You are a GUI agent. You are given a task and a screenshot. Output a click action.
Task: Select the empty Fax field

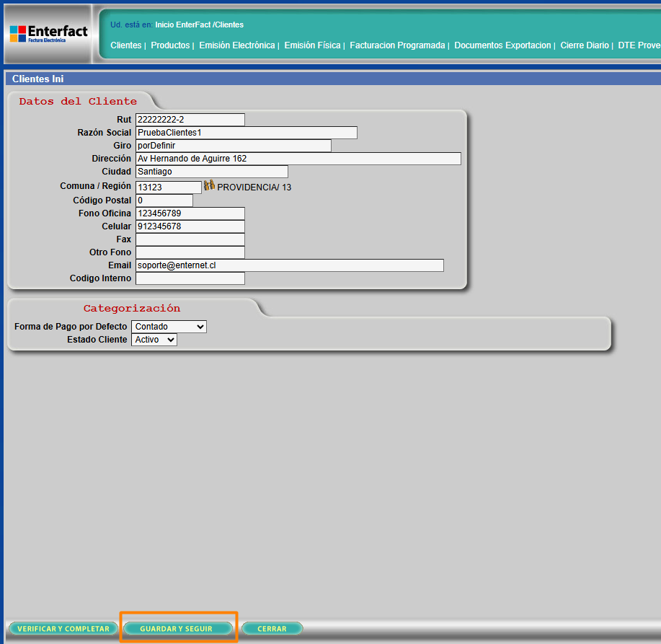click(x=190, y=239)
